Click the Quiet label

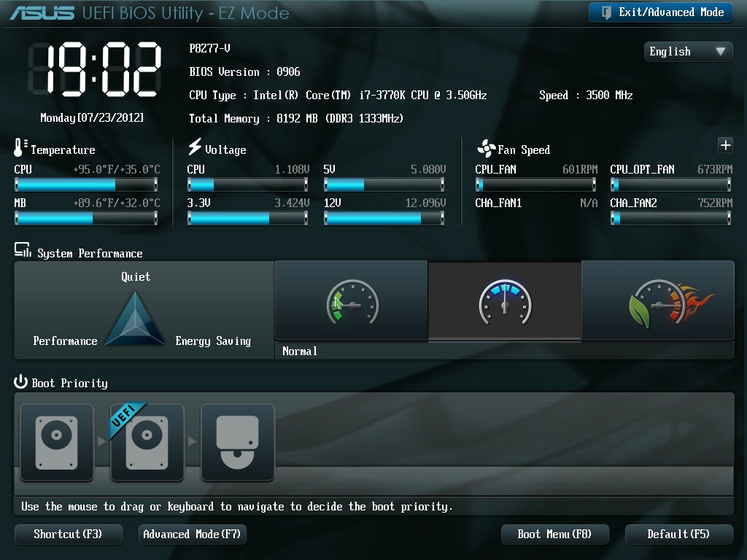point(136,276)
